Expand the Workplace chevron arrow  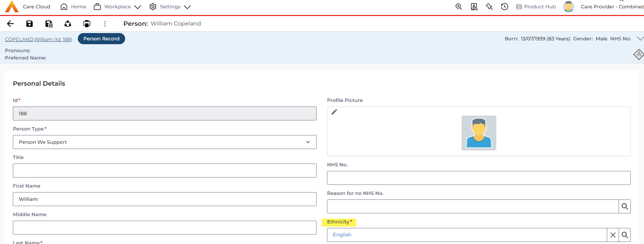pyautogui.click(x=138, y=7)
